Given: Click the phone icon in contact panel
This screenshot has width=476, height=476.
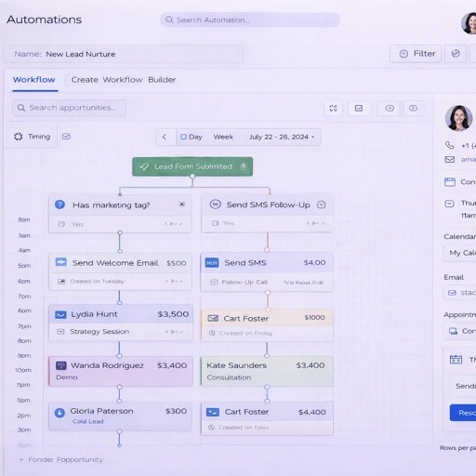Looking at the screenshot, I should pyautogui.click(x=449, y=145).
